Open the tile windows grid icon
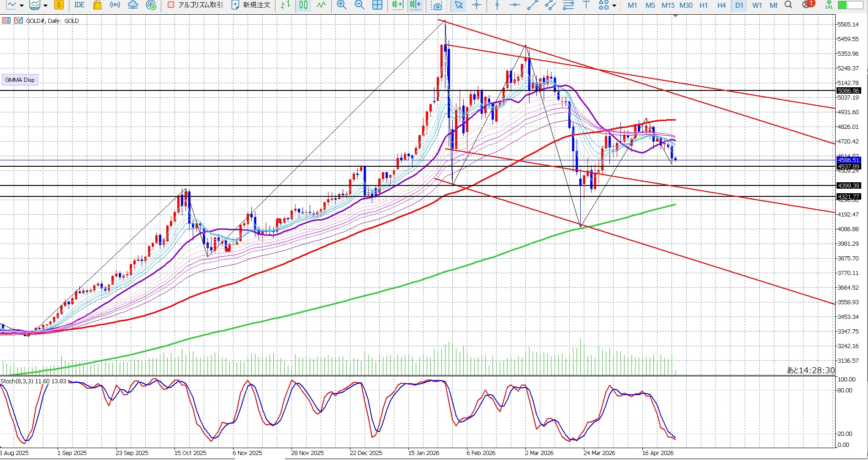Image resolution: width=868 pixels, height=460 pixels. pyautogui.click(x=377, y=5)
